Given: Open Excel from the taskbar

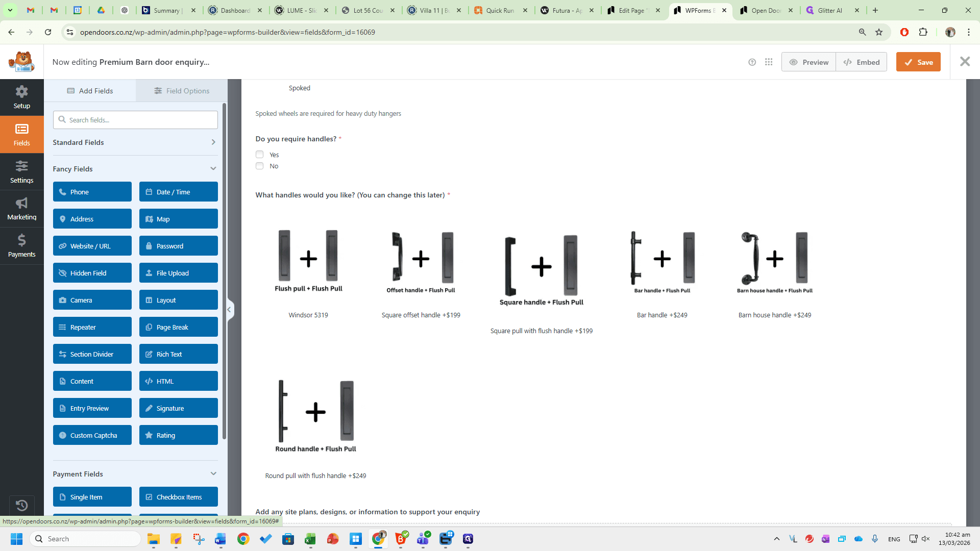Looking at the screenshot, I should (310, 539).
